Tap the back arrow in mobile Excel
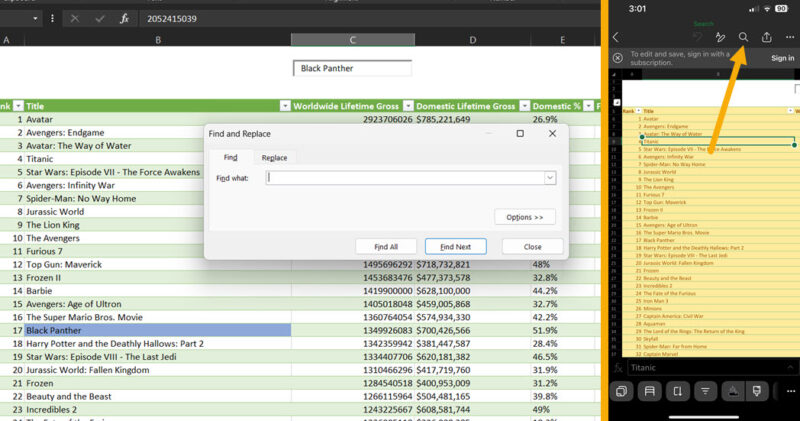 click(x=616, y=37)
